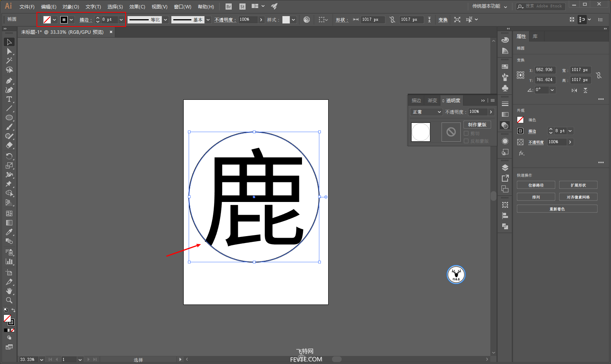Open the stroke weight dropdown in control bar

coord(121,20)
